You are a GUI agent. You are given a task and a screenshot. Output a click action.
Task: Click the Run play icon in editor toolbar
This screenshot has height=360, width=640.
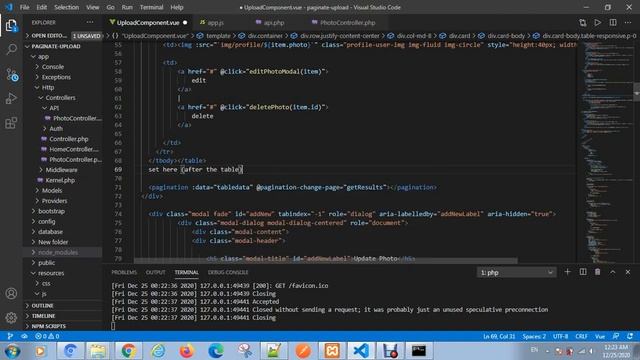[598, 22]
